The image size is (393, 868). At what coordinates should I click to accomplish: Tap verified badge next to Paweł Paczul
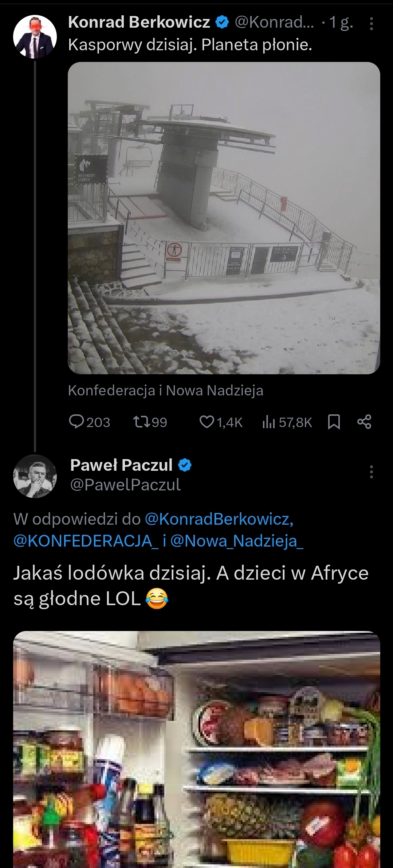pos(185,465)
